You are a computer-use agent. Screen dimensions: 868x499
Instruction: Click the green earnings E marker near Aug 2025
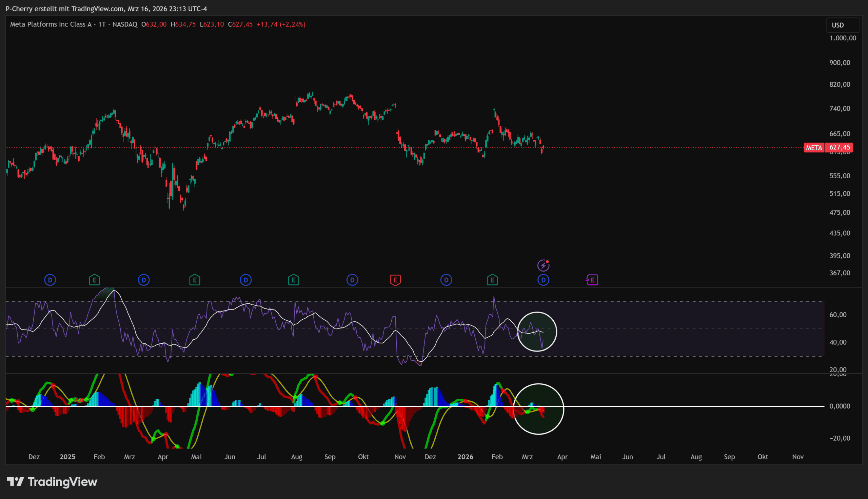coord(293,280)
